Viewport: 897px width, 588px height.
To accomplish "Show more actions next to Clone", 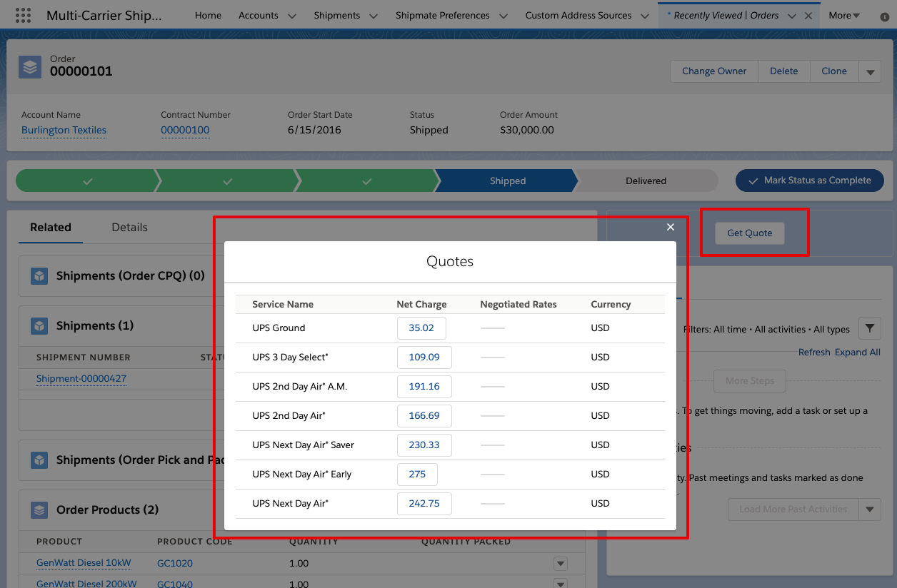I will click(x=870, y=71).
